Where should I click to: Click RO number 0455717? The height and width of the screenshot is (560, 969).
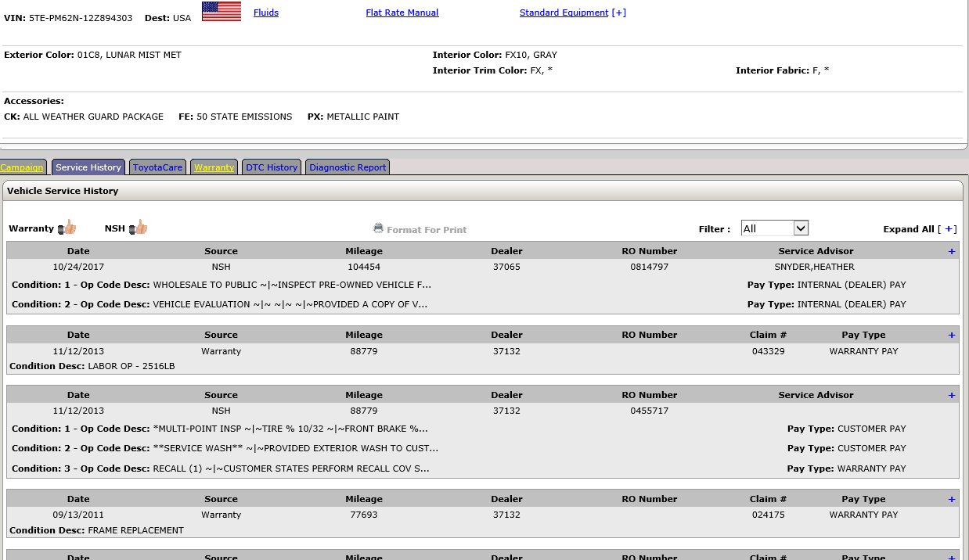tap(649, 411)
